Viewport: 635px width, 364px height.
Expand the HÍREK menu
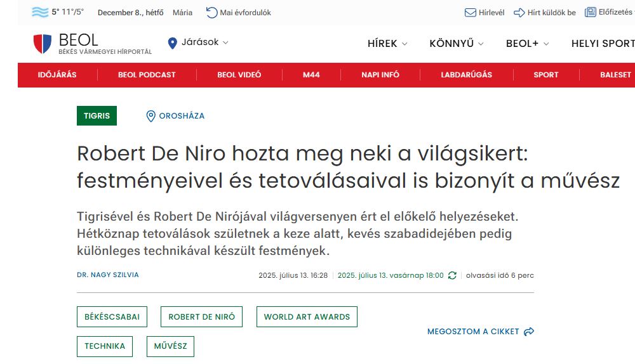387,44
